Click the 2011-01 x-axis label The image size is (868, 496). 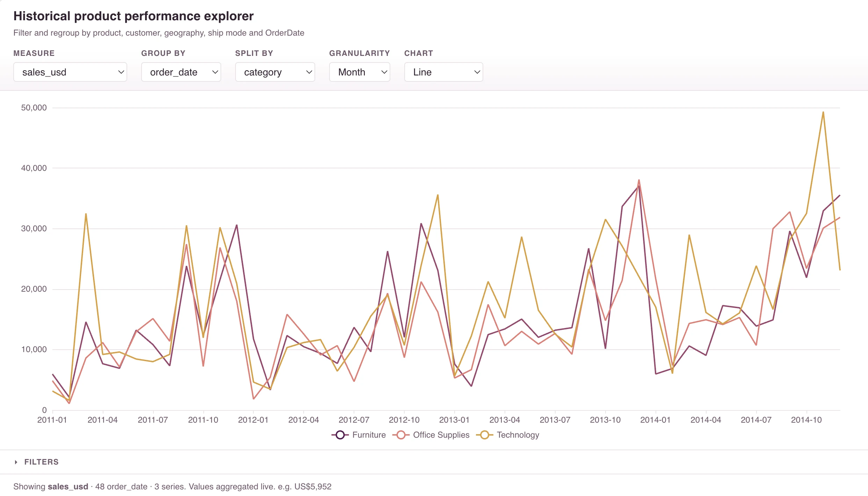tap(52, 420)
